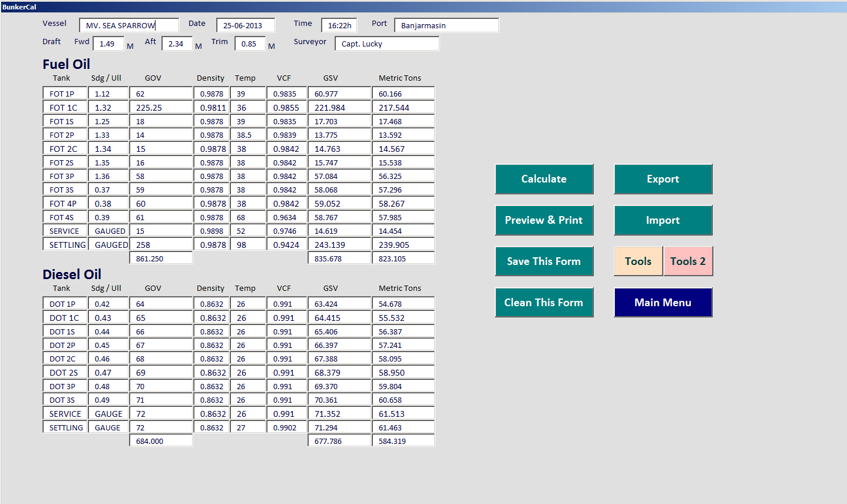Screen dimensions: 847x504
Task: Select the FOT 2C tank name cell
Action: tap(65, 149)
